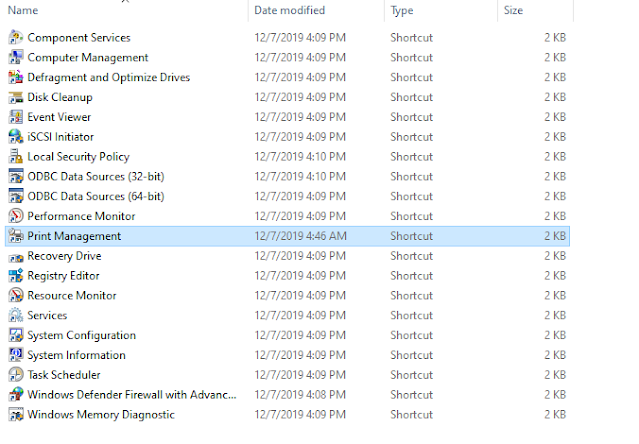Screen dimensions: 639x444
Task: Click the Shortcut type of Recovery Drive
Action: click(412, 256)
